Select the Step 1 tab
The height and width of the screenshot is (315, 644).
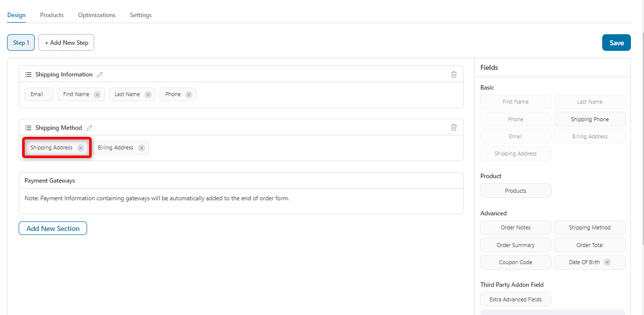(x=21, y=43)
